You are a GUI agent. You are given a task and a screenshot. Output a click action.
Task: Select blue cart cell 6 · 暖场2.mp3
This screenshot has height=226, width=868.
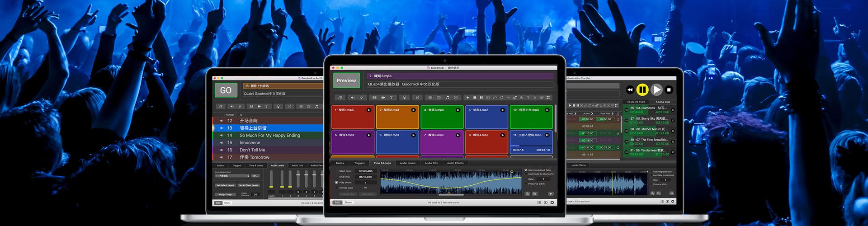tap(397, 143)
